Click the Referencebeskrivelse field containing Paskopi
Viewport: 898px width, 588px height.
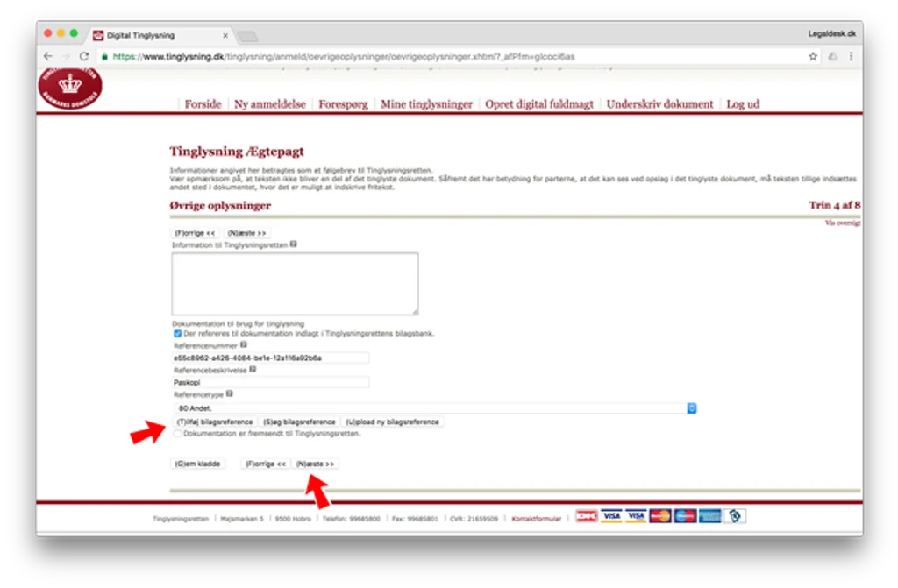pos(271,382)
